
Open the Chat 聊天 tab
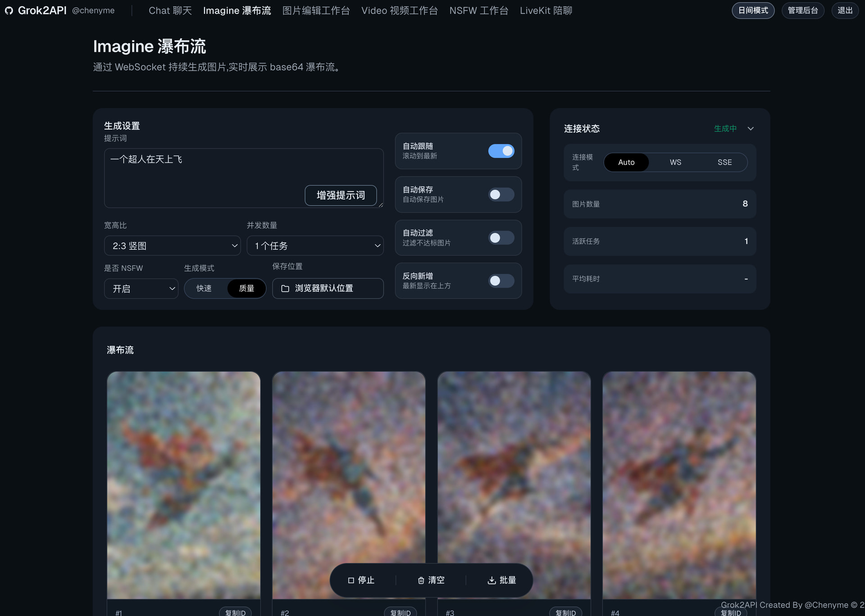[170, 10]
